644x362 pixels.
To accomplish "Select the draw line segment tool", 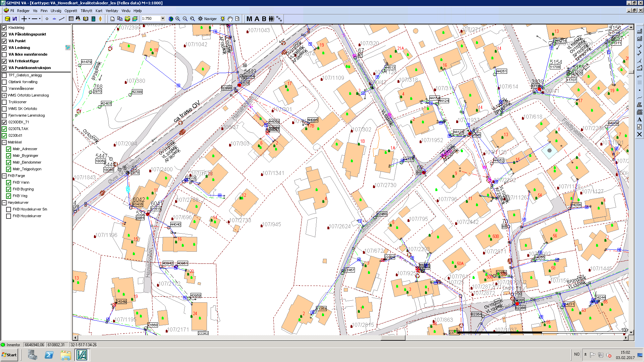I will pos(62,19).
